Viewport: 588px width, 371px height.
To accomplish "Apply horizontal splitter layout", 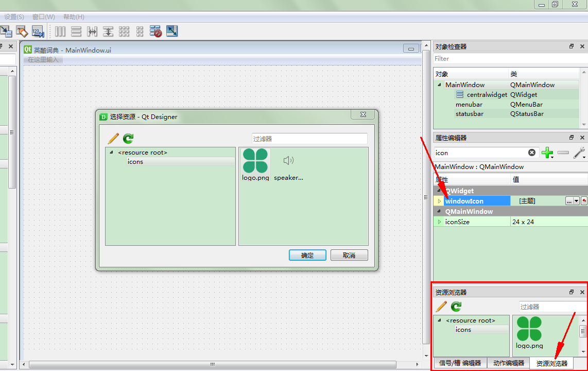I will [x=92, y=31].
